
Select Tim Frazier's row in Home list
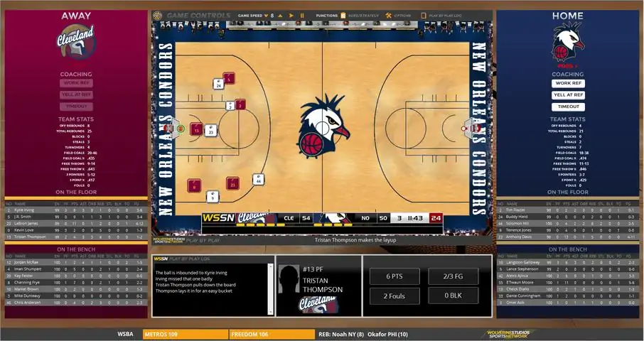click(x=568, y=210)
